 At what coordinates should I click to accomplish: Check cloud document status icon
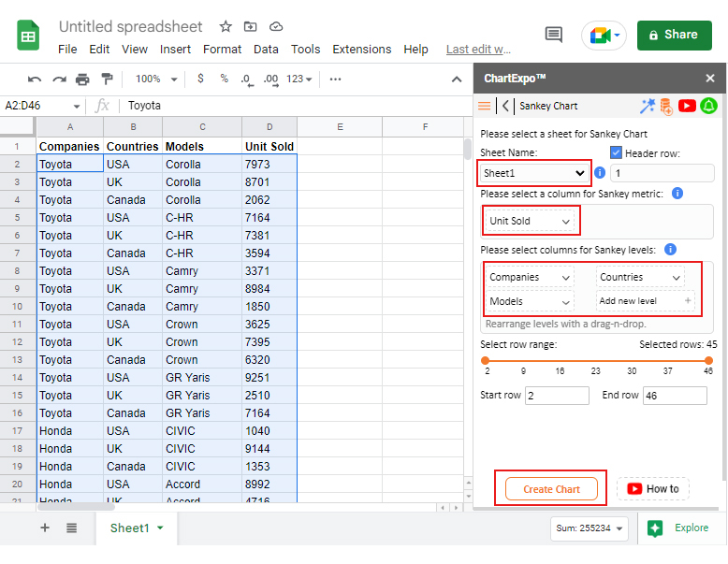[276, 26]
